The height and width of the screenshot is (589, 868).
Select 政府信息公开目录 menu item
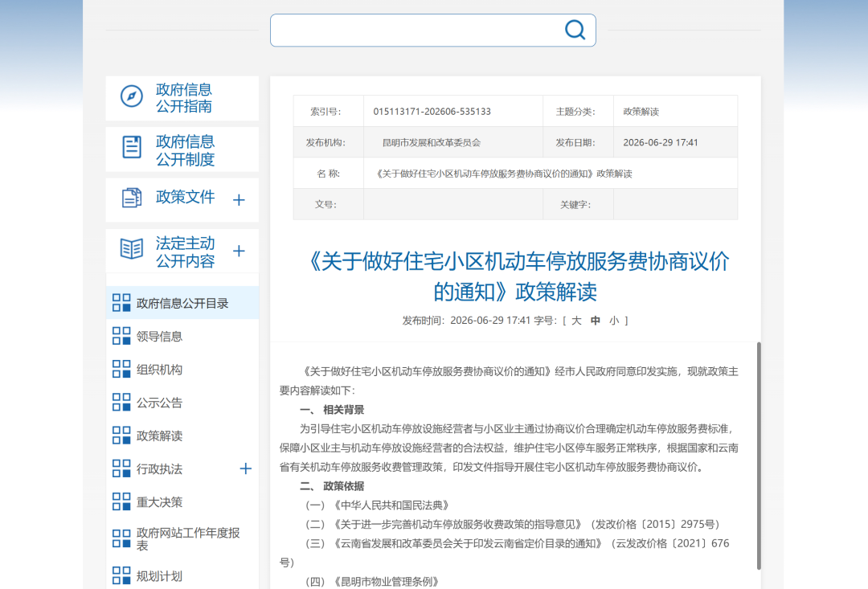[x=182, y=303]
